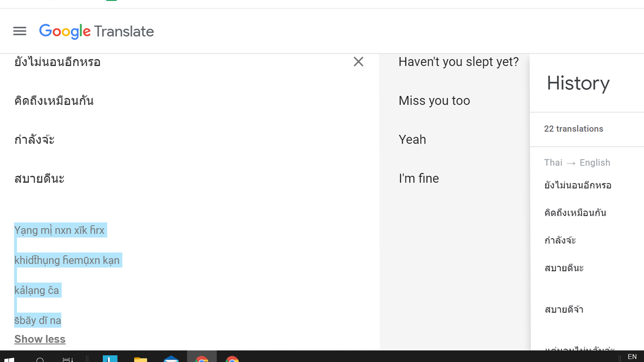Click the source line กำลังจ้ะ in the input box
Image resolution: width=644 pixels, height=362 pixels.
point(35,139)
